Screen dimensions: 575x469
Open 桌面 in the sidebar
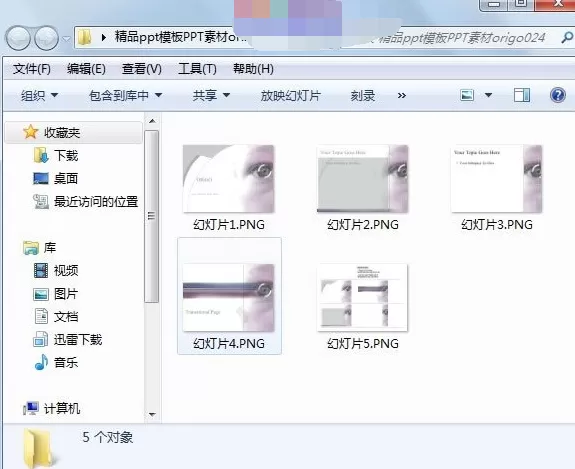click(66, 179)
